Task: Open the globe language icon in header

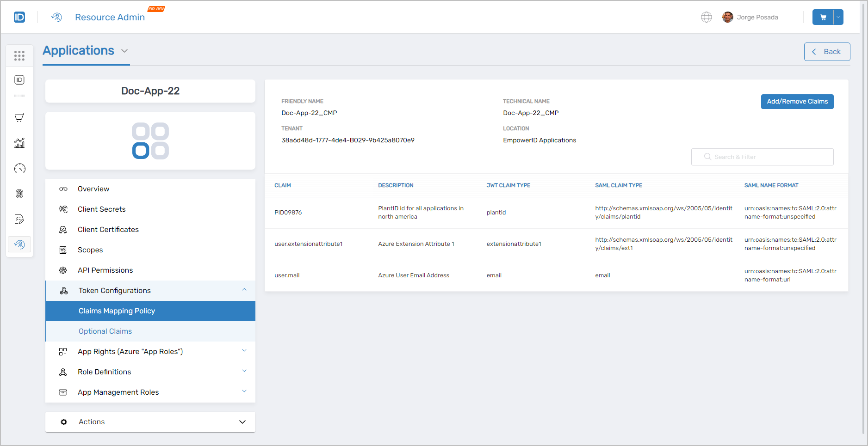Action: pyautogui.click(x=707, y=17)
